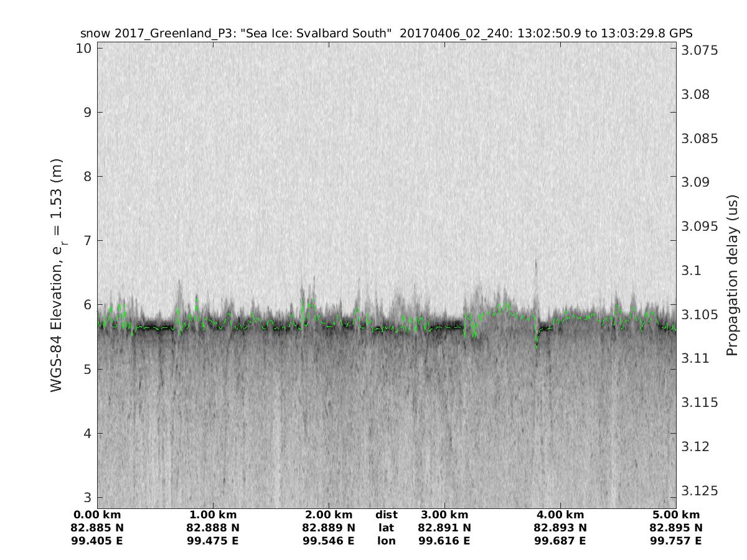747x560 pixels.
Task: Click the 'dist' row label
Action: pyautogui.click(x=387, y=515)
